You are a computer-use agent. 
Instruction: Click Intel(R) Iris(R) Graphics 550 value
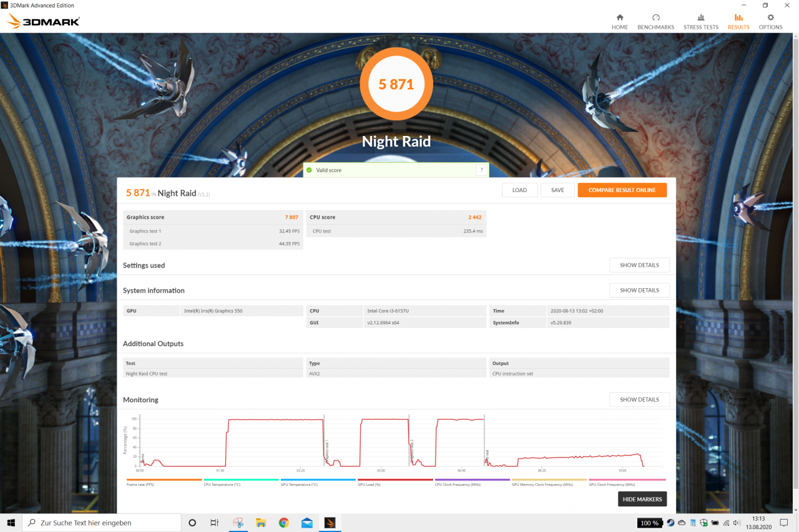click(213, 311)
